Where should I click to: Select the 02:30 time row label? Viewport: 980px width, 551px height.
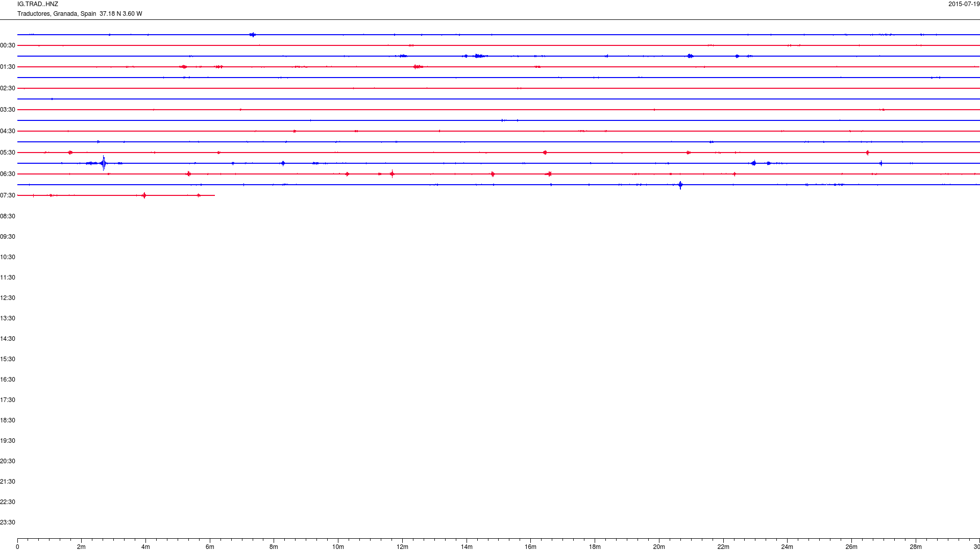click(8, 88)
